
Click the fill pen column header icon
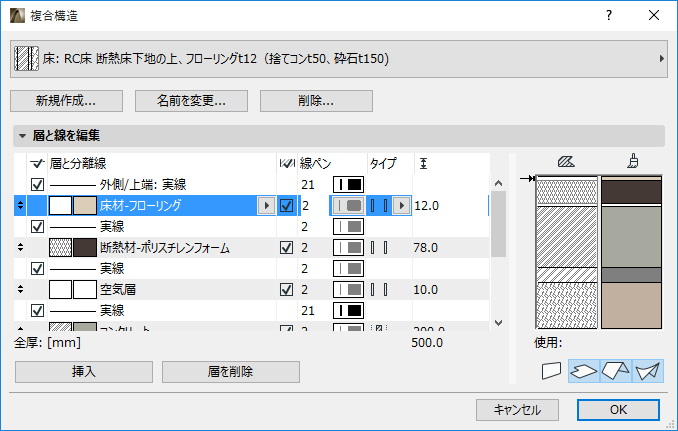point(287,163)
